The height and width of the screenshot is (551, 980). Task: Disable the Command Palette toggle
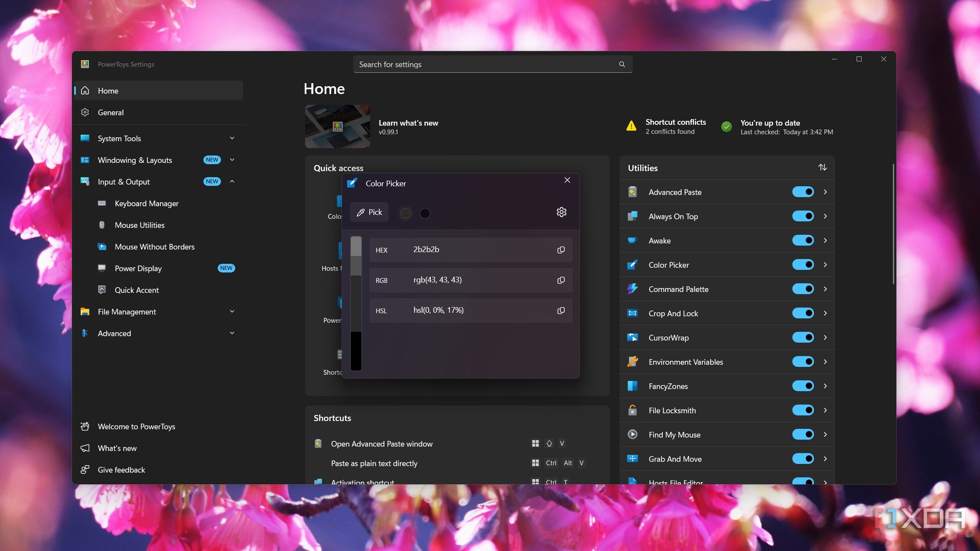[803, 289]
